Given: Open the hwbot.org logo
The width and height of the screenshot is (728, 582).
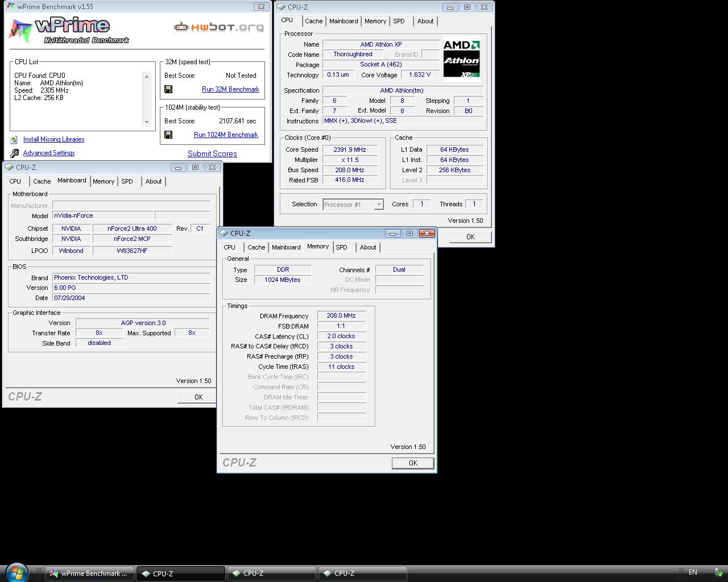Looking at the screenshot, I should [219, 27].
